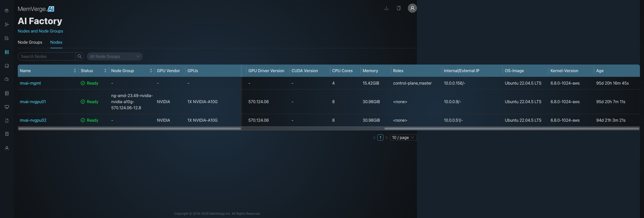This screenshot has height=218, width=644.
Task: Click the download icon in top bar
Action: point(386,8)
